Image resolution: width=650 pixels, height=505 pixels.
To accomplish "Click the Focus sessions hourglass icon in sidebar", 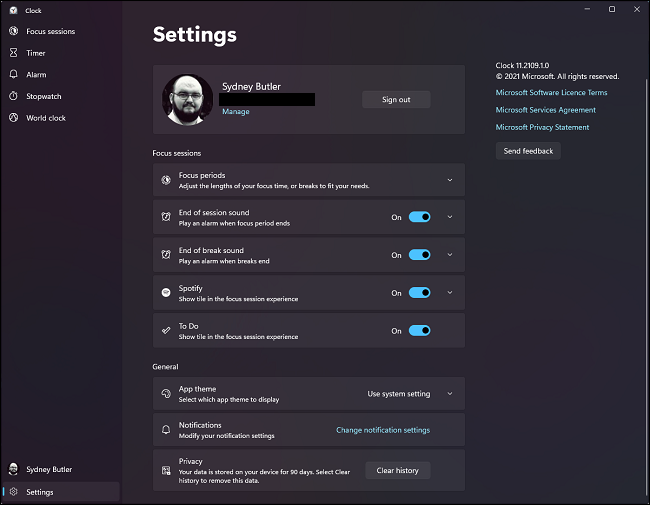I will pos(13,31).
